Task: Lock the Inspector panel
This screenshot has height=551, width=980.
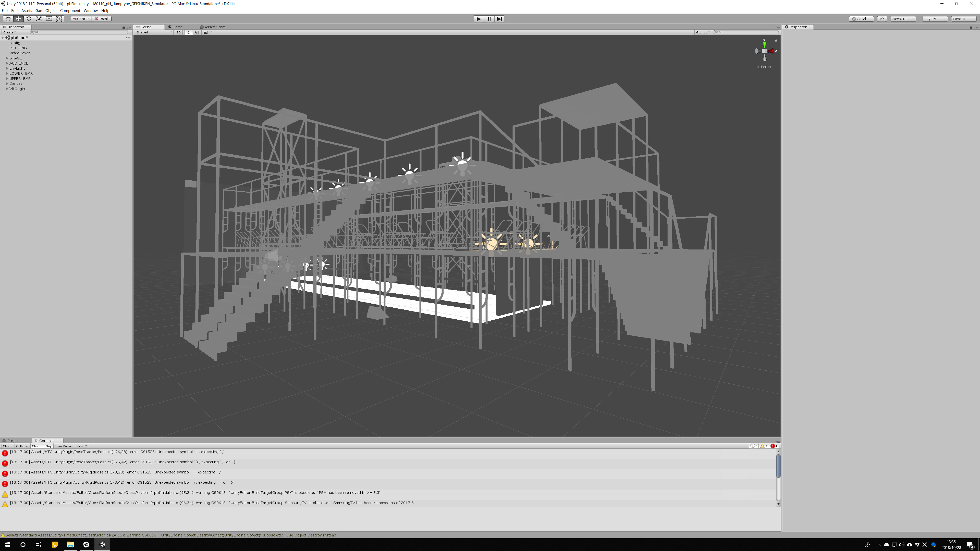Action: coord(971,27)
